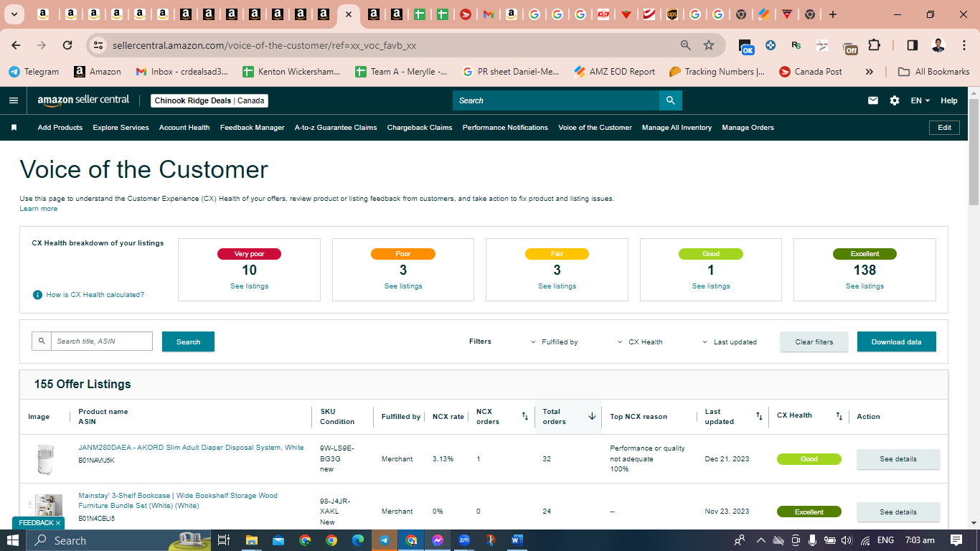The height and width of the screenshot is (551, 980).
Task: Open the All Bookmarks folder
Action: pyautogui.click(x=933, y=72)
